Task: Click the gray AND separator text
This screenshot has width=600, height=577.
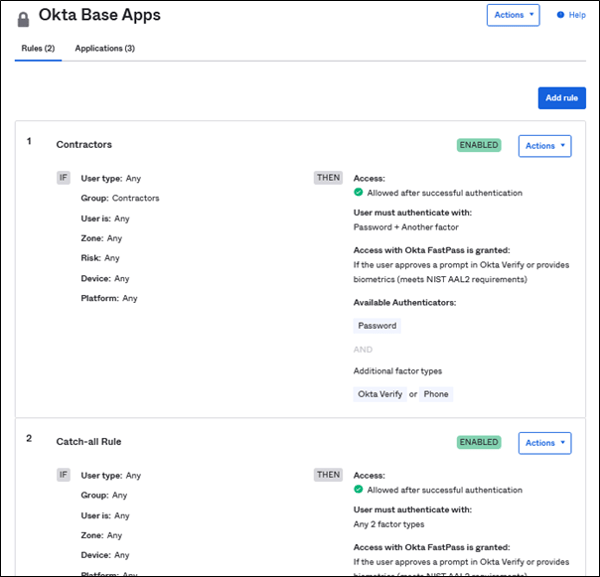Action: [x=363, y=349]
